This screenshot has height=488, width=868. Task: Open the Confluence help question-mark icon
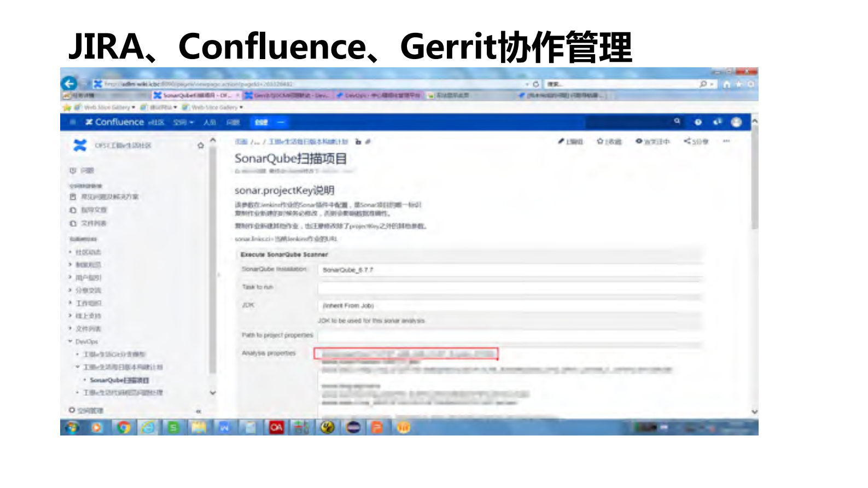pos(698,122)
